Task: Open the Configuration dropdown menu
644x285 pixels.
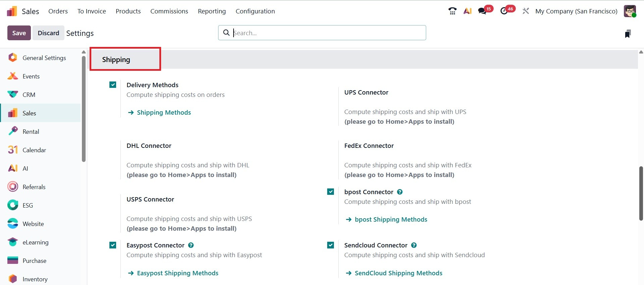Action: [x=255, y=11]
